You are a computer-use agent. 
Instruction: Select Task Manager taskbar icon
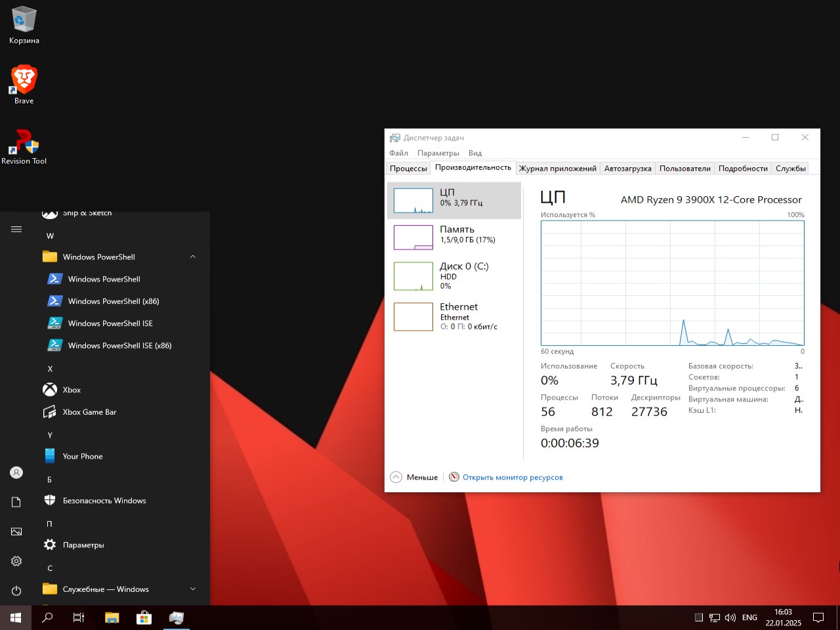point(176,618)
